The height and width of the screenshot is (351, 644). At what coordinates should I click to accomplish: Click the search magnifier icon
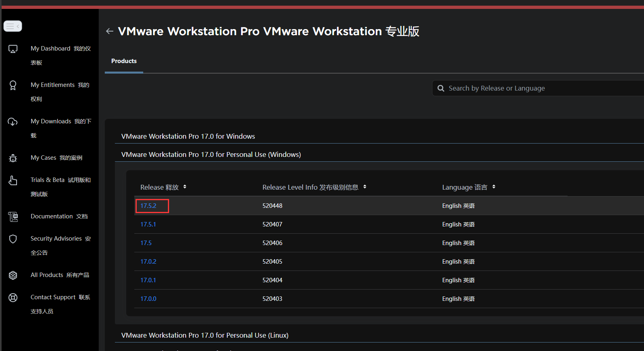pyautogui.click(x=441, y=88)
